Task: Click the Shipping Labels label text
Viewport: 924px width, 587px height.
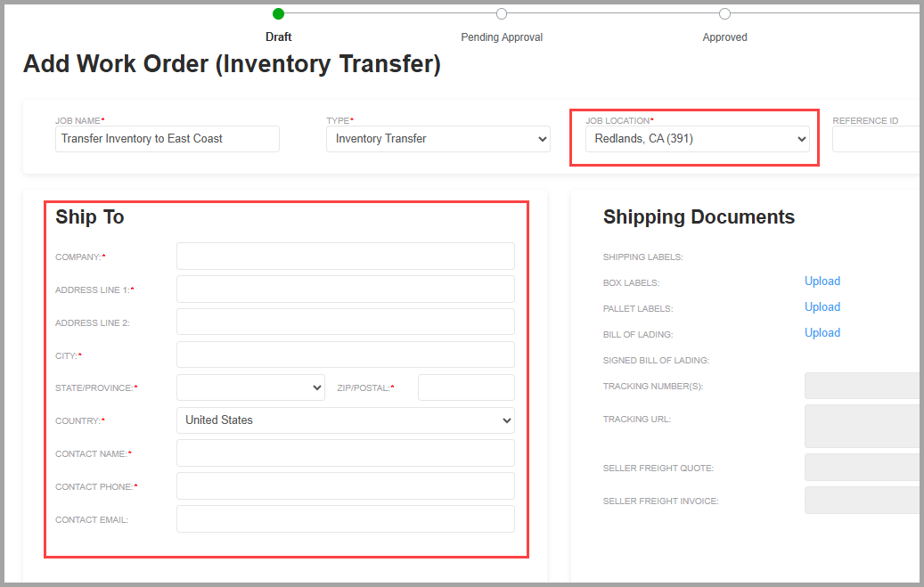Action: pos(643,257)
